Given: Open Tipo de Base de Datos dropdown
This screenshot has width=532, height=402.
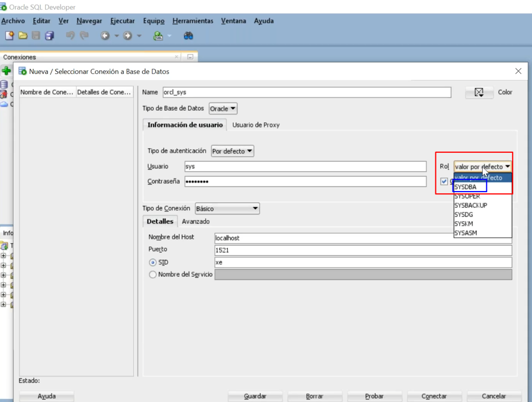Looking at the screenshot, I should click(x=223, y=109).
